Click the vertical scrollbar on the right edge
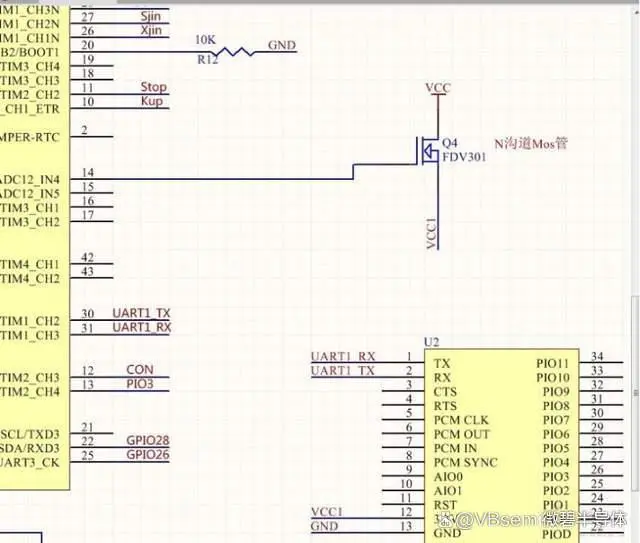The width and height of the screenshot is (640, 543). click(x=635, y=394)
